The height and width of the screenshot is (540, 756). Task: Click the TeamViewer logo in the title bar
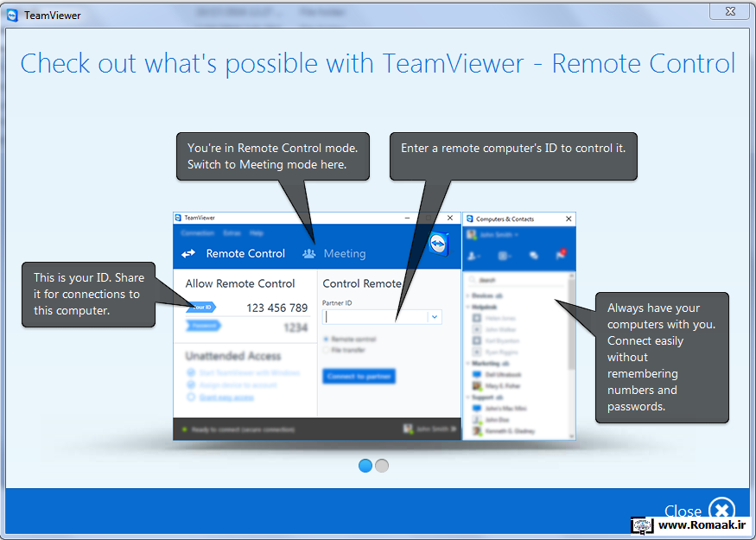click(x=13, y=16)
